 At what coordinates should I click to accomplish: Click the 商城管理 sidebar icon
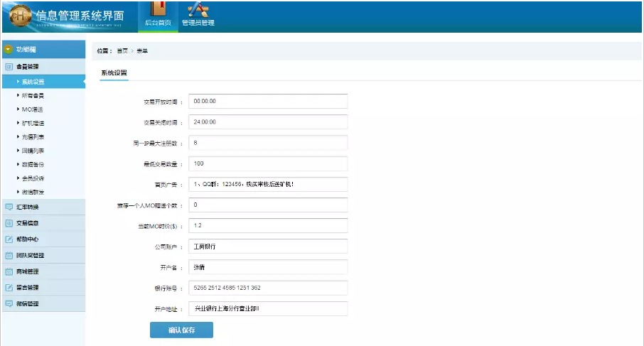coord(9,271)
